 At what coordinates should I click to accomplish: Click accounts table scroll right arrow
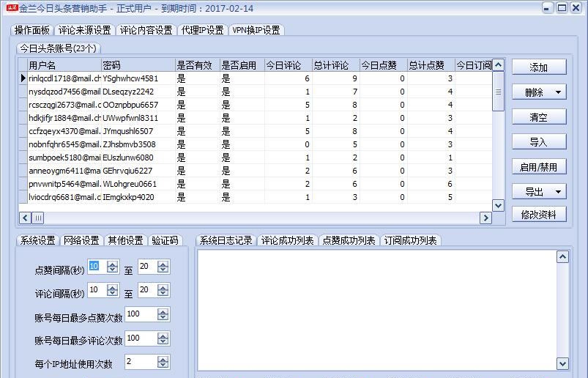tap(485, 218)
